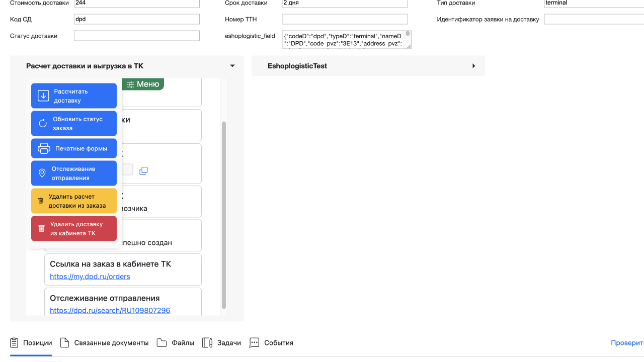Image resolution: width=644 pixels, height=362 pixels.
Task: Open the Файлы tab
Action: click(175, 343)
